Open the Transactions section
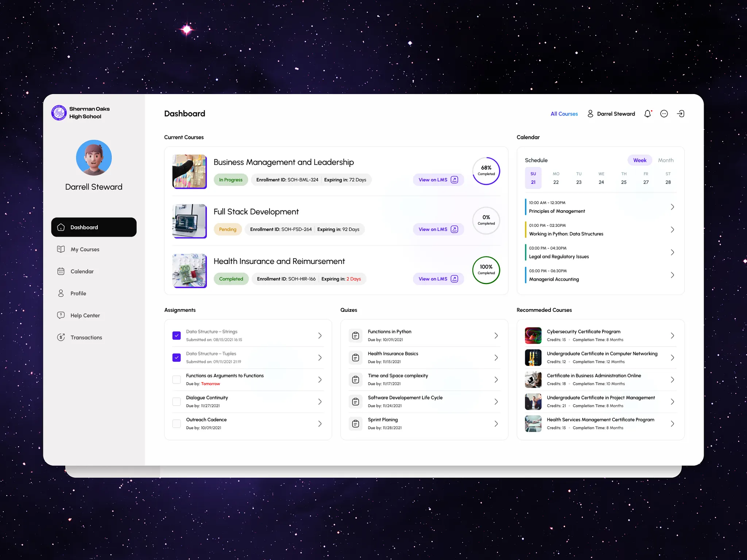 [x=86, y=337]
